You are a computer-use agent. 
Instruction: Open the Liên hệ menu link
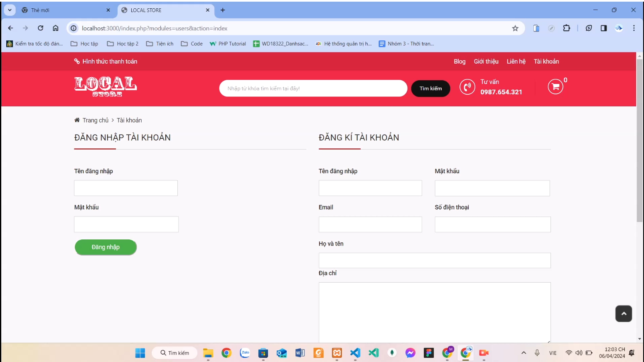click(516, 62)
